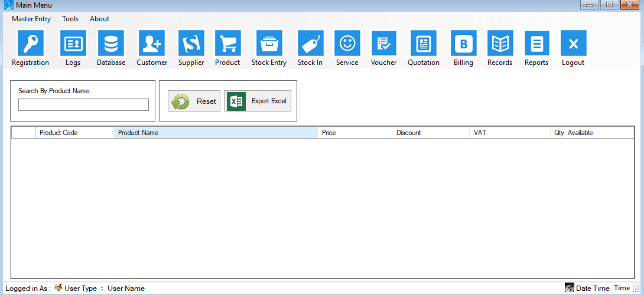The image size is (644, 295).
Task: Sort by Product Name column header
Action: [x=216, y=133]
